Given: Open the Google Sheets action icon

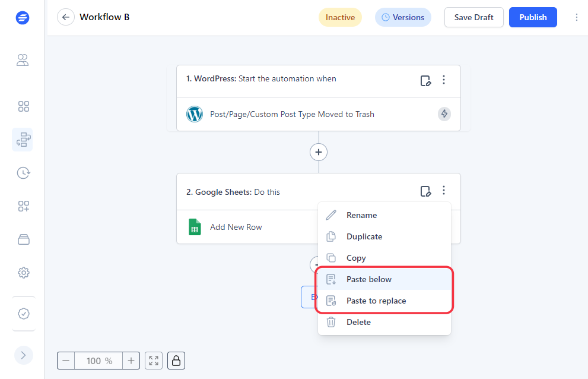Looking at the screenshot, I should coord(194,227).
